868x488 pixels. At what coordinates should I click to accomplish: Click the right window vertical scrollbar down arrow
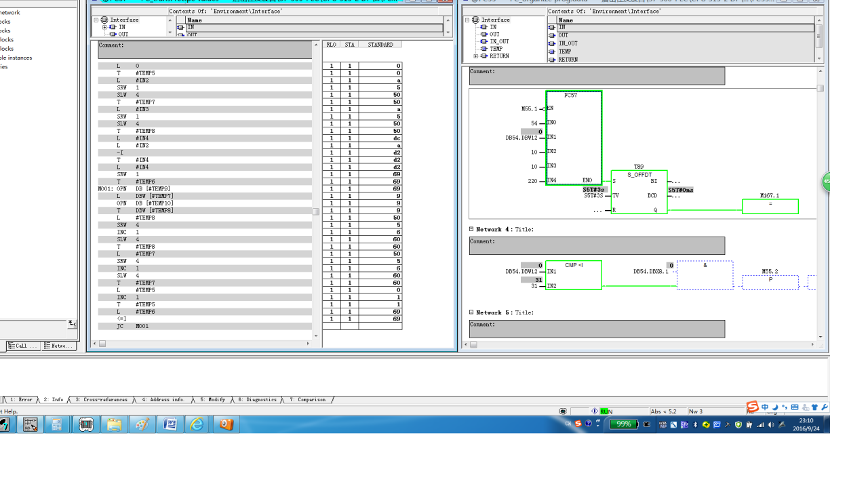[x=821, y=336]
